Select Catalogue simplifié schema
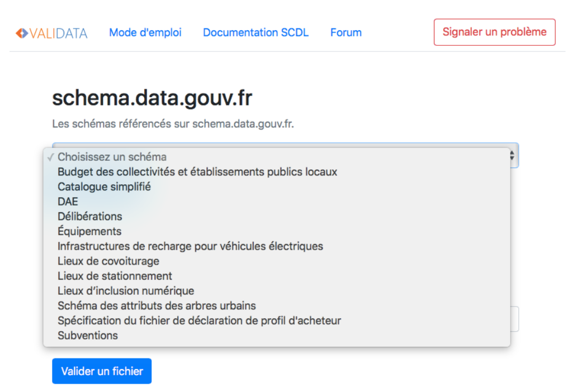This screenshot has height=392, width=568. (277, 187)
